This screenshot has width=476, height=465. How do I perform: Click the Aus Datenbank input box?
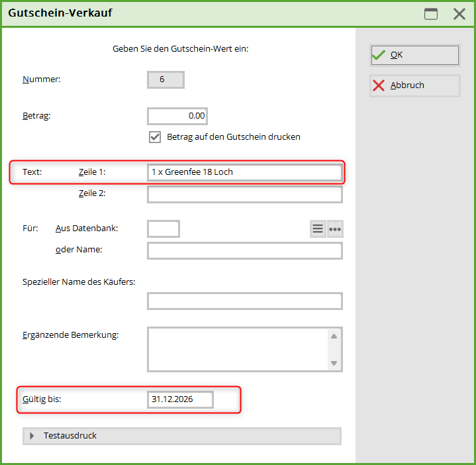(x=164, y=229)
